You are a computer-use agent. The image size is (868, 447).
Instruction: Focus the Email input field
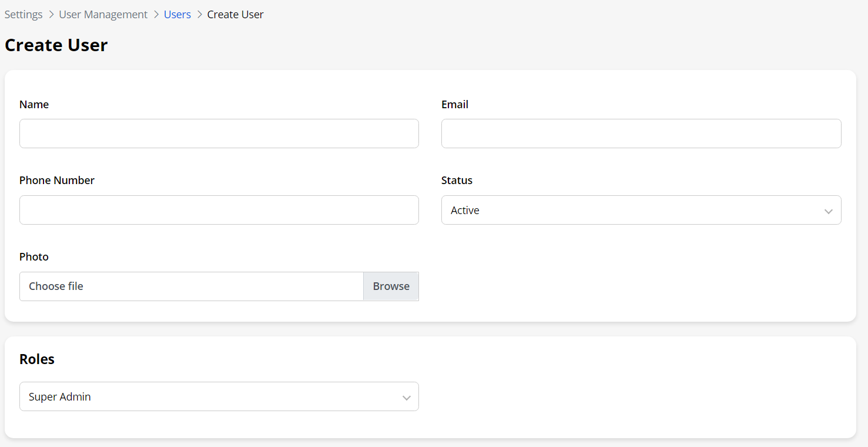click(641, 134)
